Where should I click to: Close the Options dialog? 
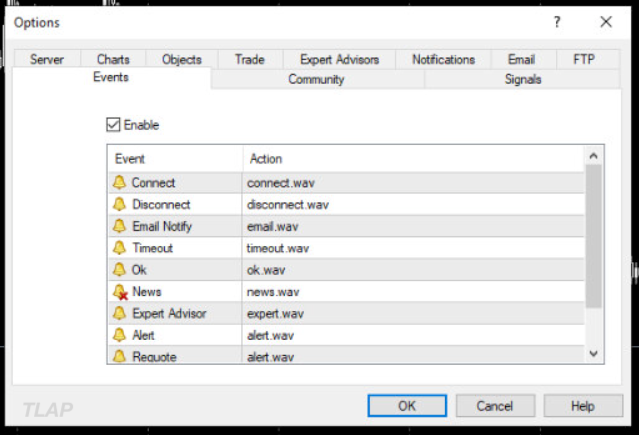606,22
